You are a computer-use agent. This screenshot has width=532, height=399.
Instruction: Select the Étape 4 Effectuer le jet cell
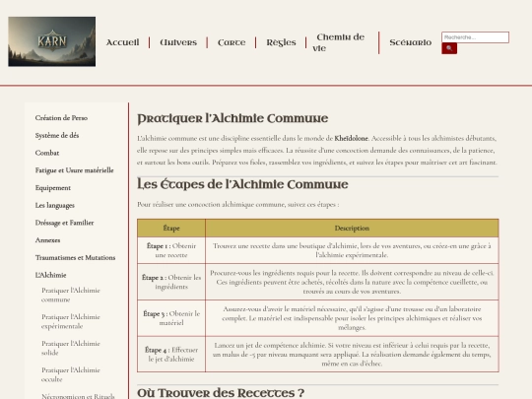pyautogui.click(x=171, y=355)
